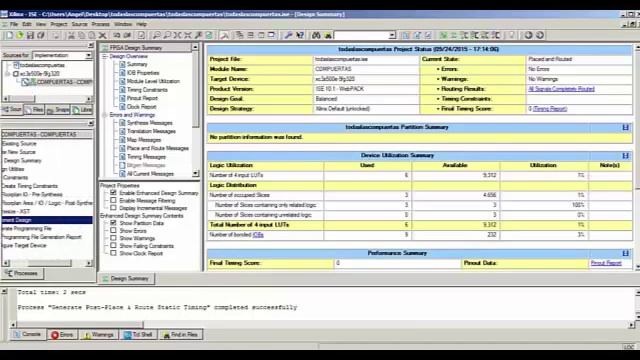
Task: Click the Clock Report document icon
Action: coord(122,107)
